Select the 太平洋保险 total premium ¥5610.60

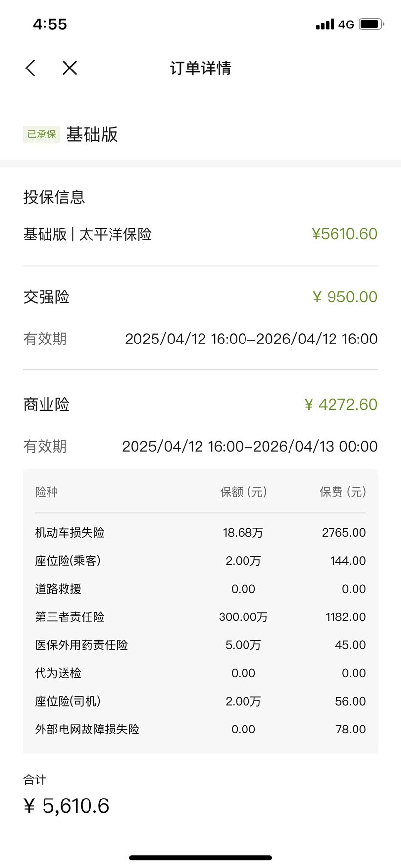[x=344, y=234]
